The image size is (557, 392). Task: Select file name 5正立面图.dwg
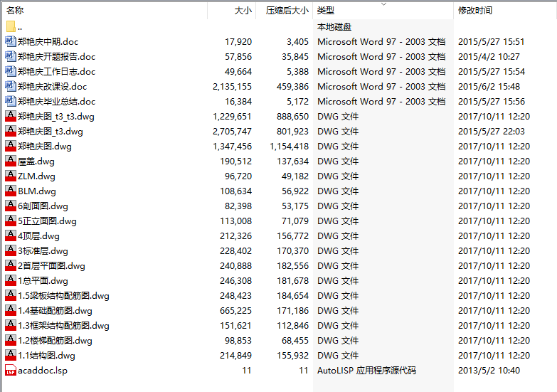coord(47,221)
